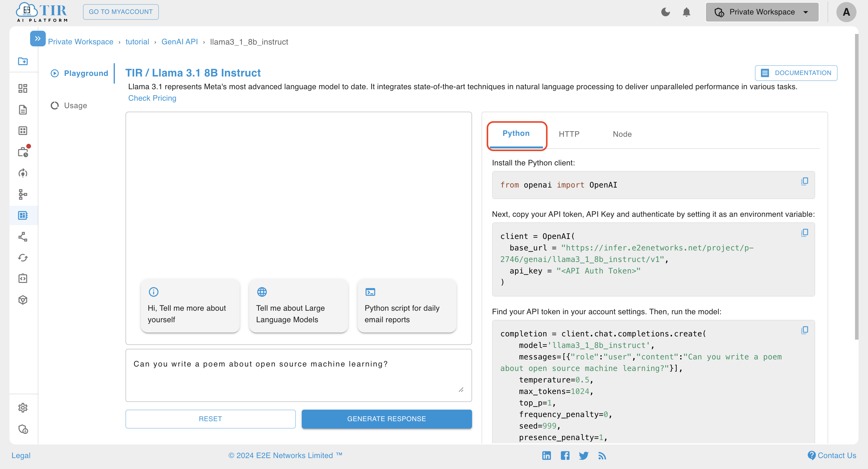Screen dimensions: 868x469
Task: Switch to the Python code tab
Action: 516,134
